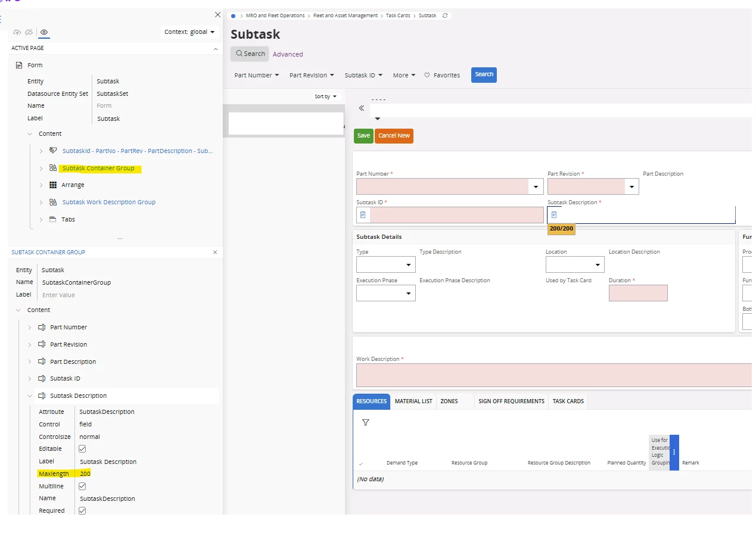The width and height of the screenshot is (756, 539).
Task: Click the field icon beside Part Description
Action: point(42,362)
